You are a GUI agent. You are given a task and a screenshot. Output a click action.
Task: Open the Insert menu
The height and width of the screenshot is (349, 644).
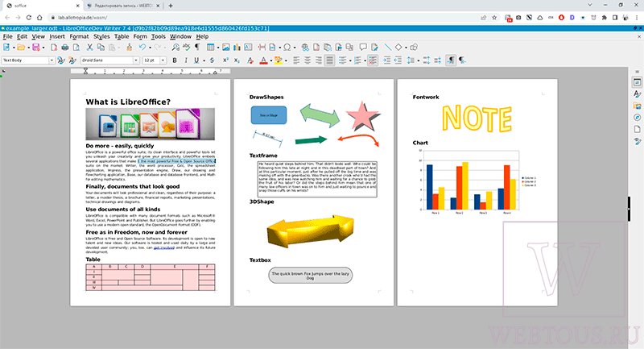[x=57, y=36]
